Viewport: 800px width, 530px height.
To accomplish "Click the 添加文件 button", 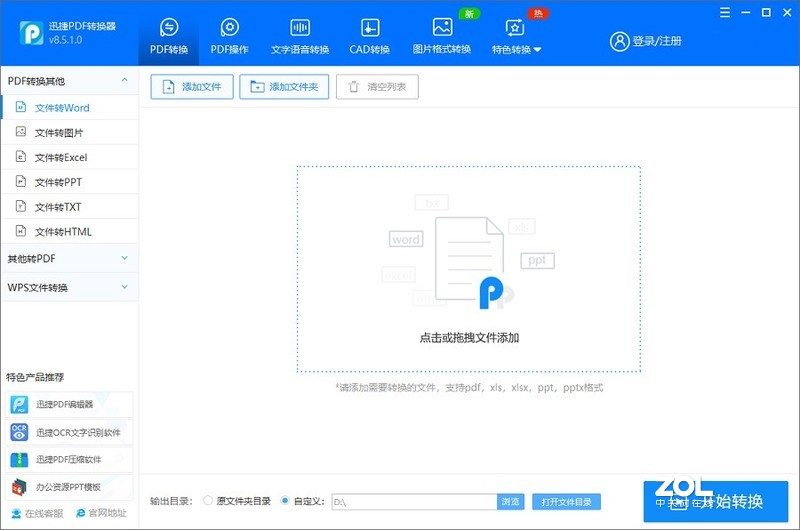I will pos(192,87).
